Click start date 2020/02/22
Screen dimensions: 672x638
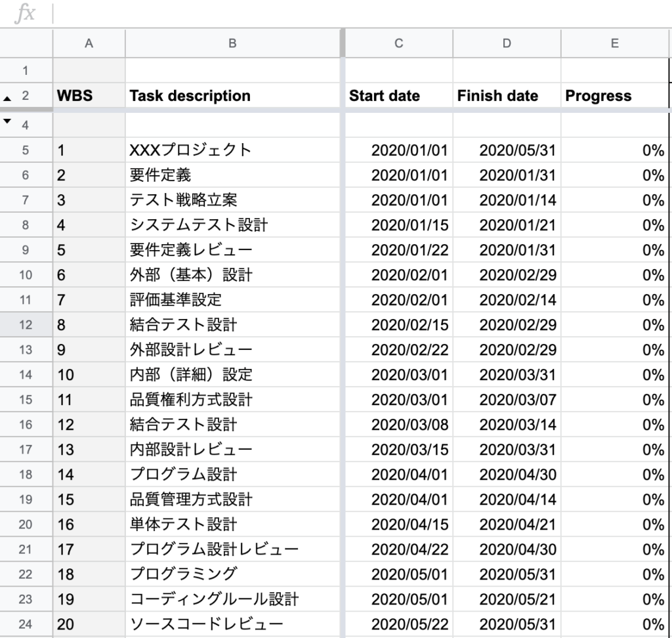click(x=398, y=349)
